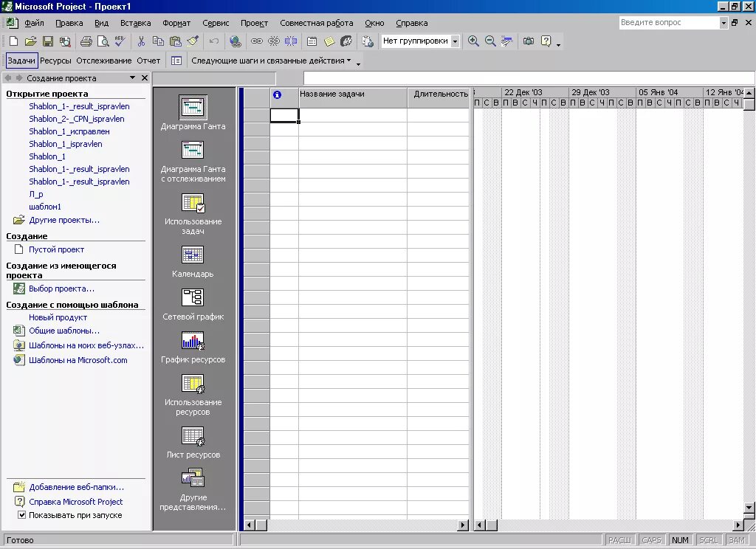The image size is (756, 549).
Task: Open the Совместная работа menu
Action: point(316,23)
